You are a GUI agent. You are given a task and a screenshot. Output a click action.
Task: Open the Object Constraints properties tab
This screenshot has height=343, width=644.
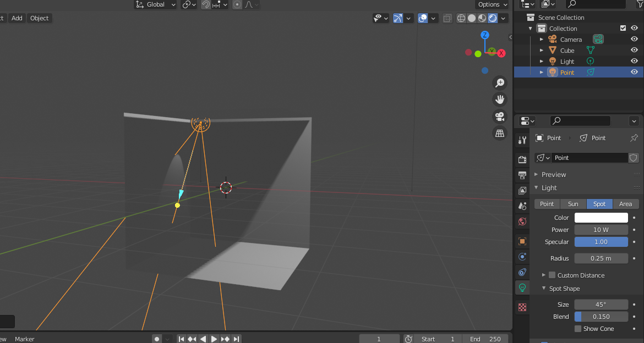522,273
